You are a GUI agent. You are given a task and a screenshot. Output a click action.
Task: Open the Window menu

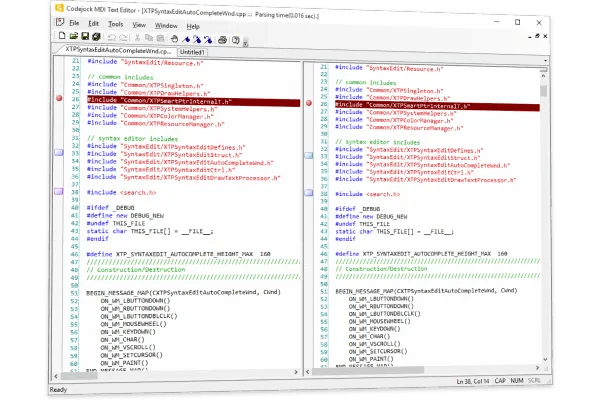[166, 26]
